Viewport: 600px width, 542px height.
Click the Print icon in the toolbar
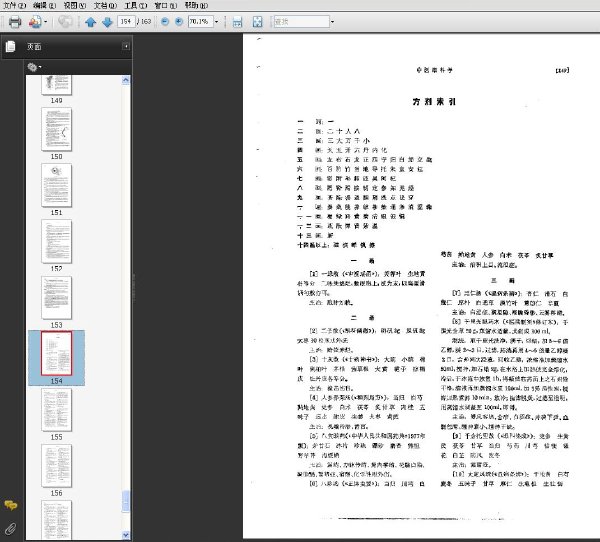[x=13, y=21]
